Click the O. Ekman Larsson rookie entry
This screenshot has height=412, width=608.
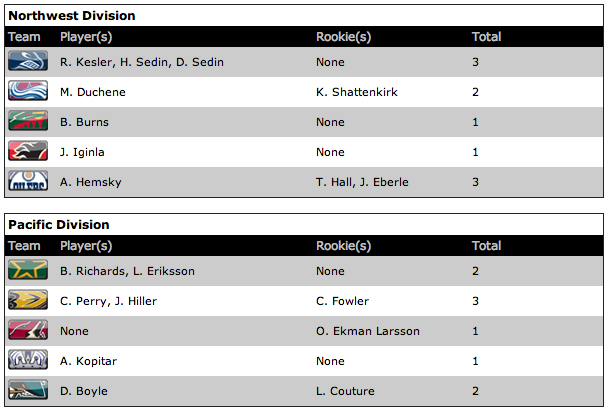368,331
